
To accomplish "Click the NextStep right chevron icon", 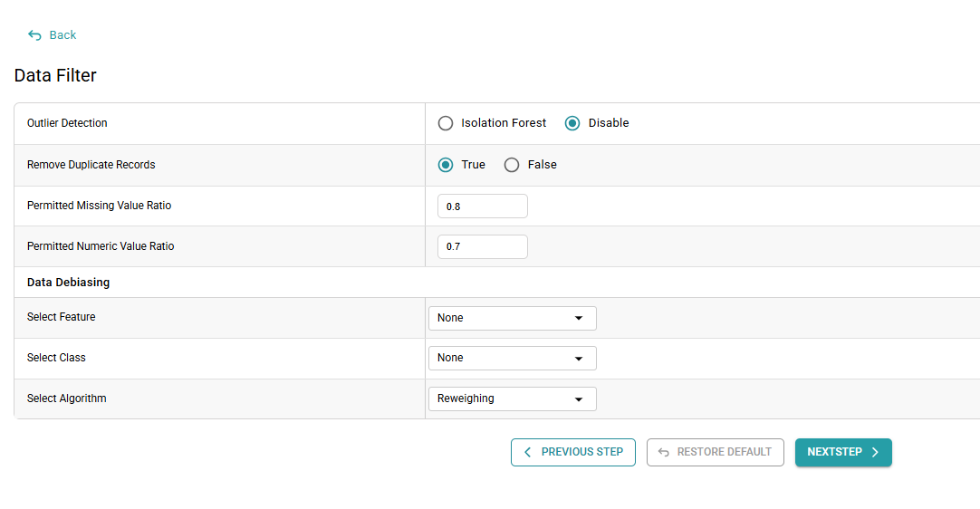I will tap(875, 452).
